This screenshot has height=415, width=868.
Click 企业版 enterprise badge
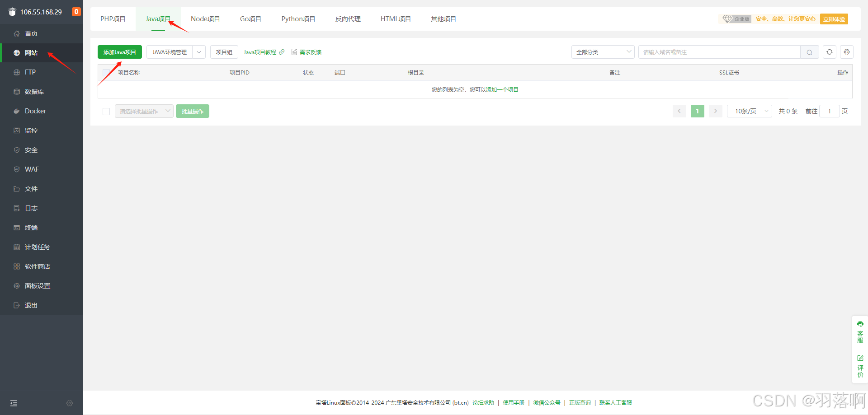click(x=736, y=19)
